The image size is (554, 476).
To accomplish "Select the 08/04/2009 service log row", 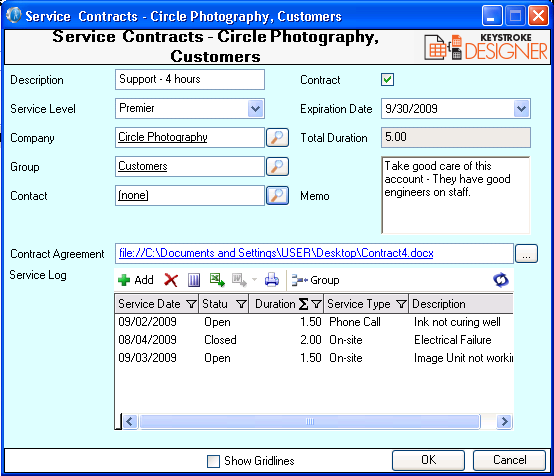I will coord(314,340).
